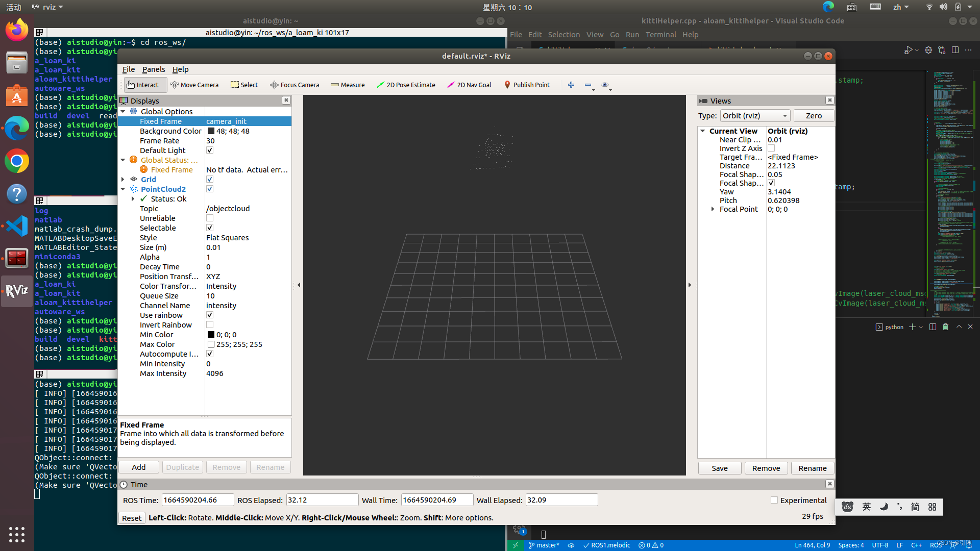Toggle the Grid display checkbox
Image resolution: width=980 pixels, height=551 pixels.
pos(210,180)
